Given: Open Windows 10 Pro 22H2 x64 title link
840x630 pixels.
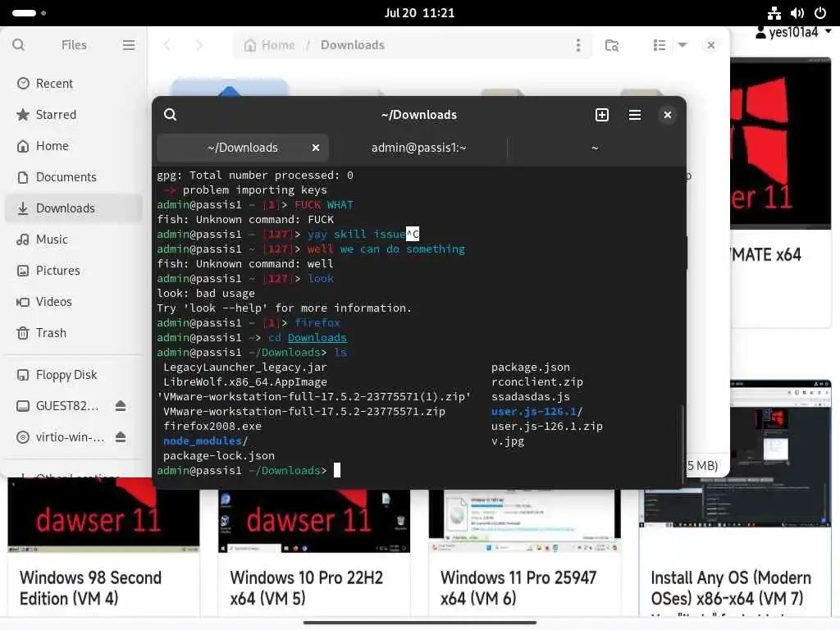Looking at the screenshot, I should 307,587.
